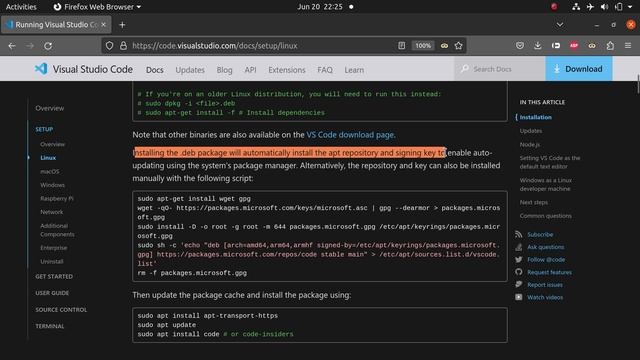Click the page vertical scrollbar
The width and height of the screenshot is (640, 360).
pos(638,84)
